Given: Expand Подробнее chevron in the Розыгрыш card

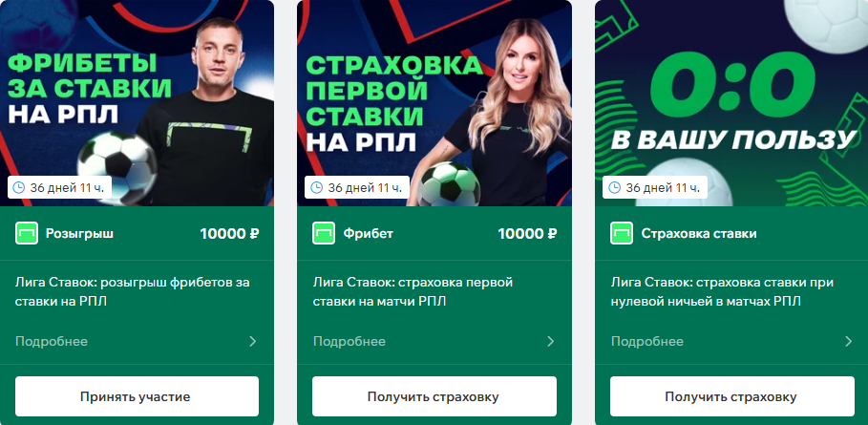Looking at the screenshot, I should (x=253, y=342).
